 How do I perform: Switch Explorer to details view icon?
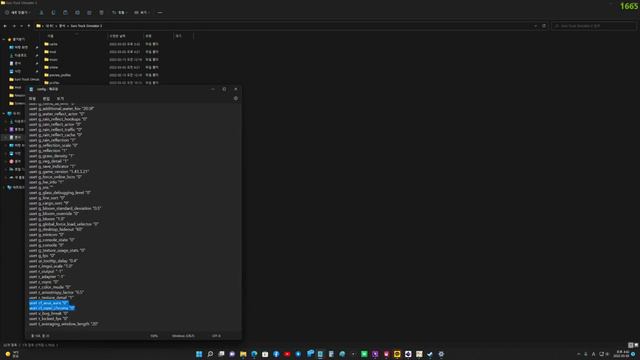tap(630, 345)
